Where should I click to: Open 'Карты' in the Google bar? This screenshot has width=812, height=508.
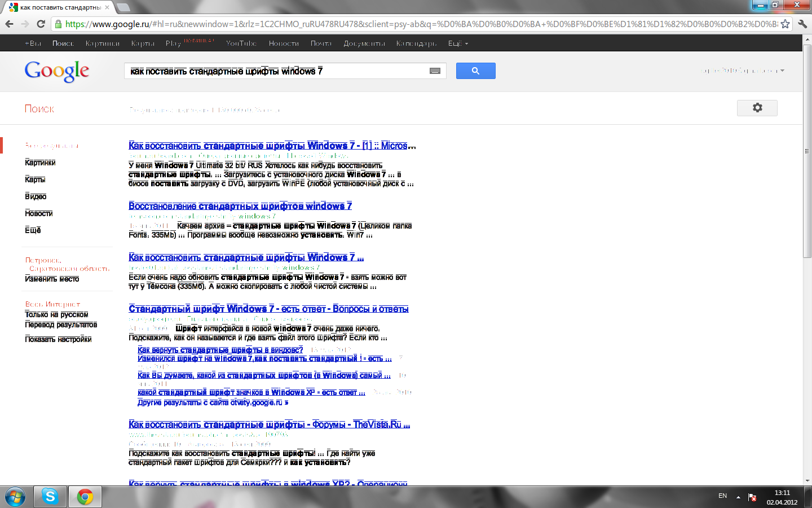click(x=143, y=43)
